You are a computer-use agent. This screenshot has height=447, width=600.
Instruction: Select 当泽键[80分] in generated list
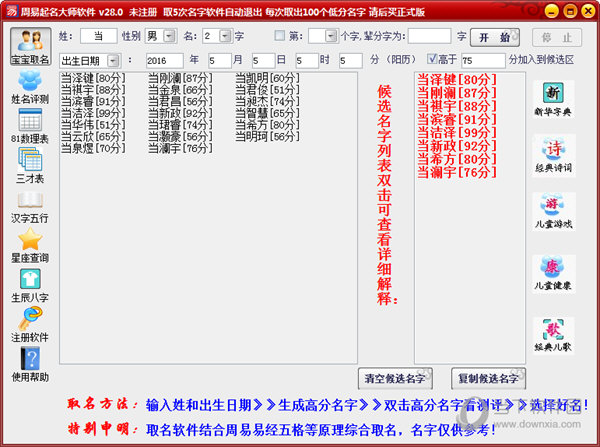93,78
